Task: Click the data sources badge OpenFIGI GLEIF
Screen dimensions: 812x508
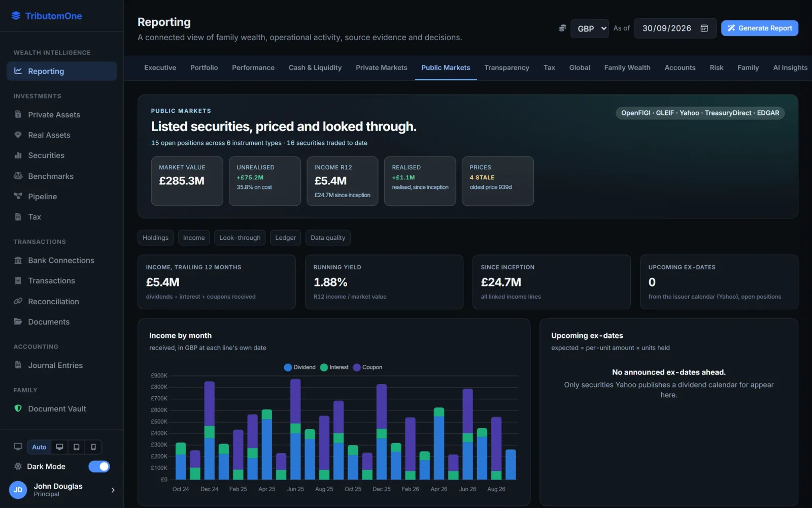Action: [x=700, y=113]
